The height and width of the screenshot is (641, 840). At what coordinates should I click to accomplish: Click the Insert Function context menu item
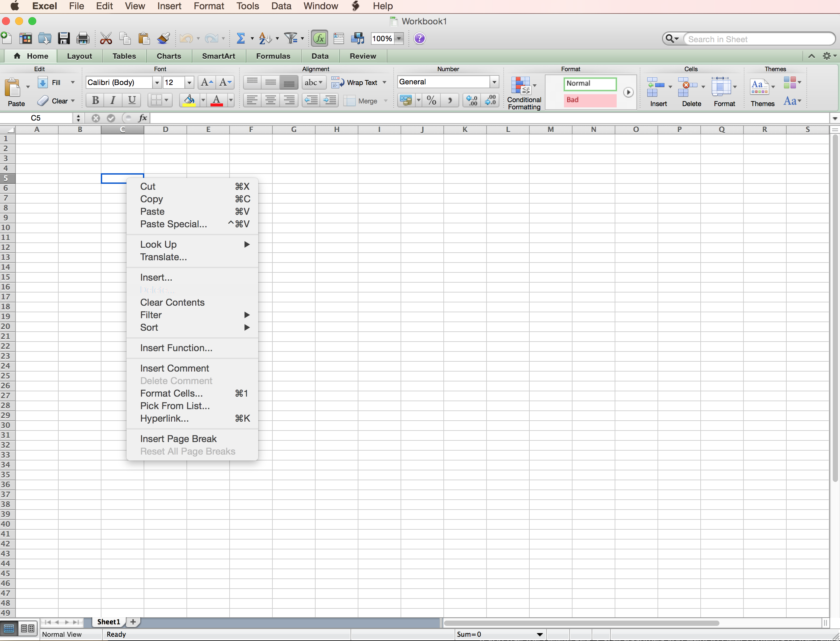point(176,348)
